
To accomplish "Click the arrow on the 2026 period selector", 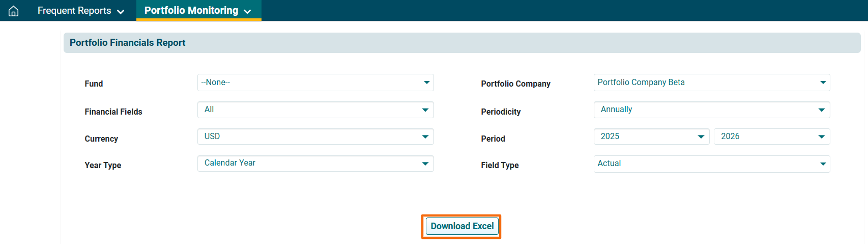I will point(821,137).
